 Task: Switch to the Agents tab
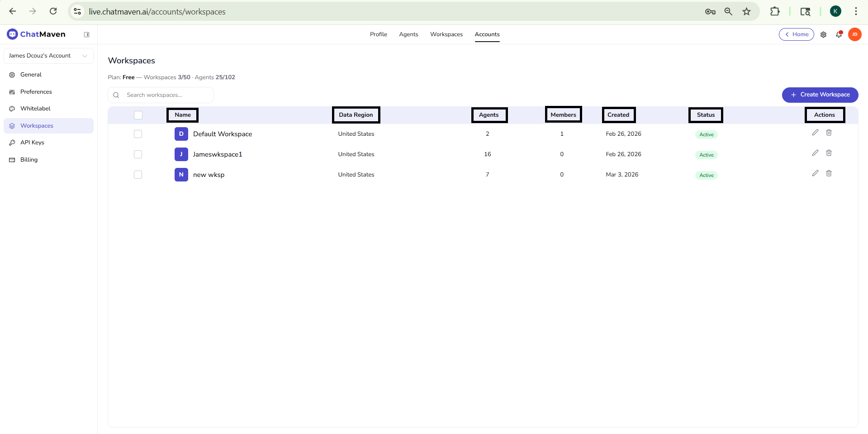(x=408, y=34)
